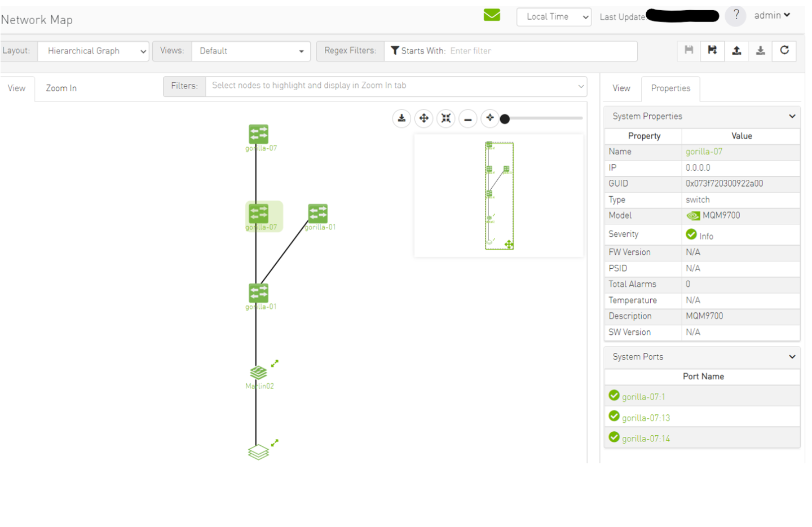The image size is (812, 527).
Task: Click the map zoom slider handle
Action: tap(505, 119)
